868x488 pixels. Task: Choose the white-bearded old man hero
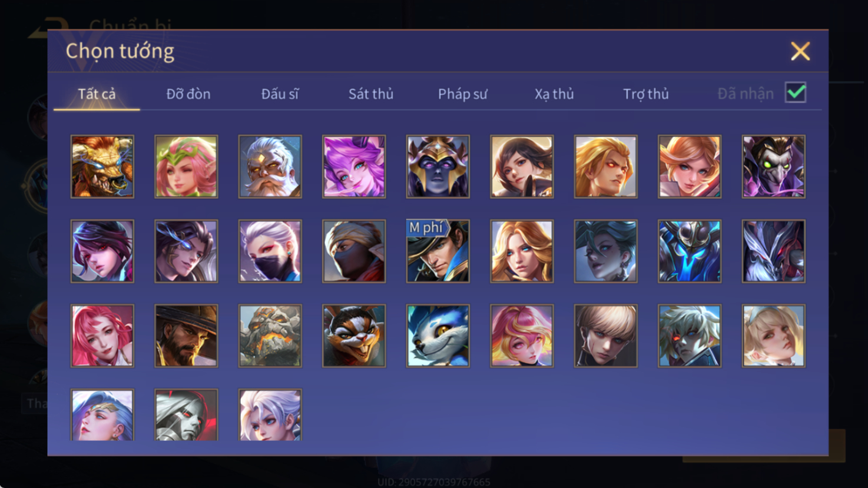coord(270,167)
